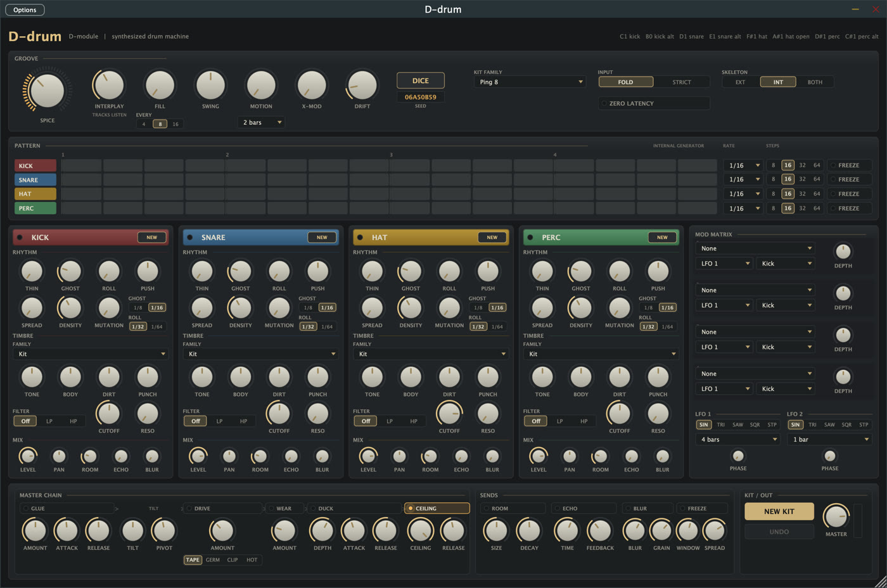Select STRICT input mode
The image size is (887, 588).
tap(682, 82)
